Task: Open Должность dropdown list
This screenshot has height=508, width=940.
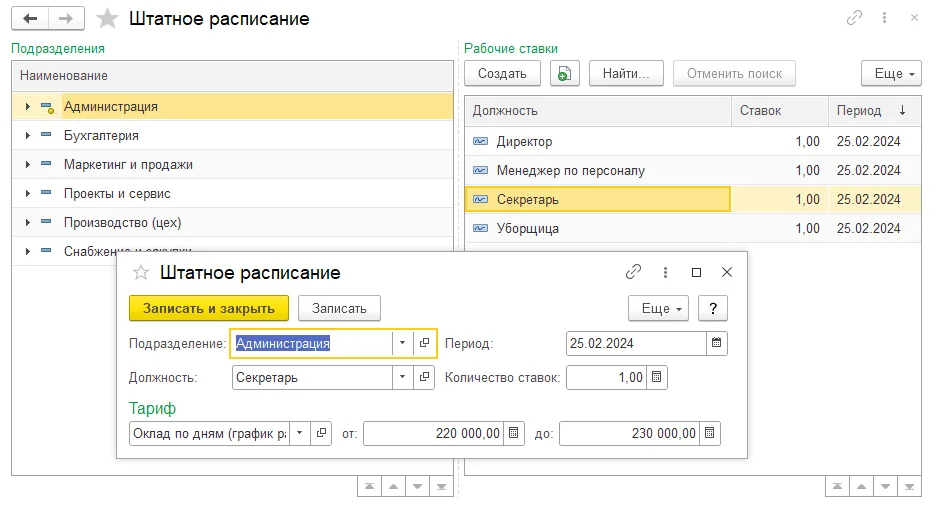Action: click(x=402, y=377)
